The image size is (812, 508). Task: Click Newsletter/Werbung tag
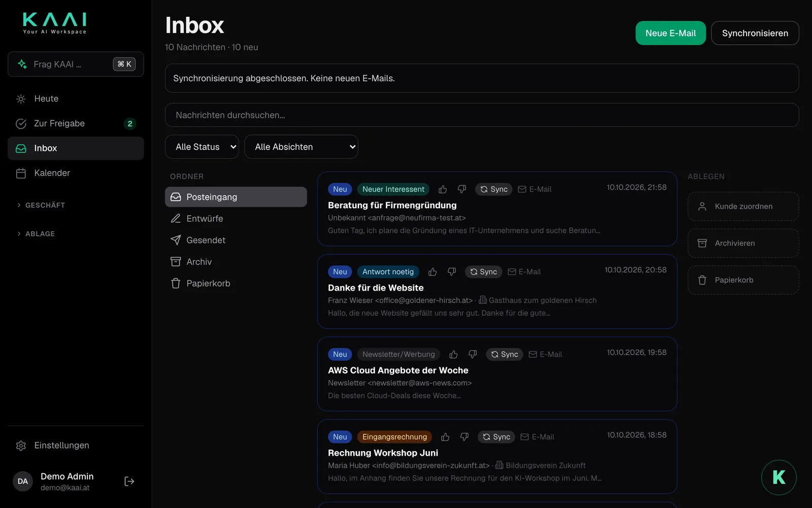point(398,354)
